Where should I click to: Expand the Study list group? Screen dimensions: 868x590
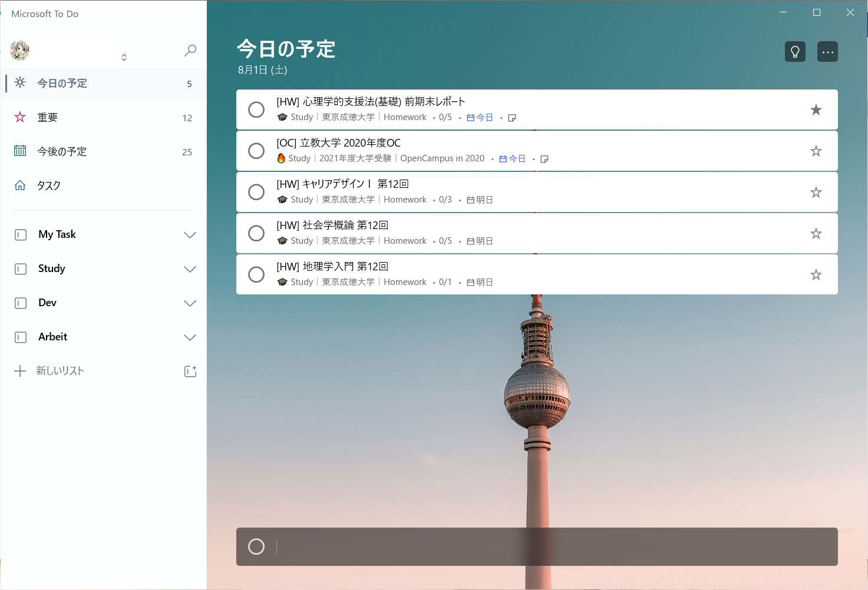pyautogui.click(x=189, y=269)
